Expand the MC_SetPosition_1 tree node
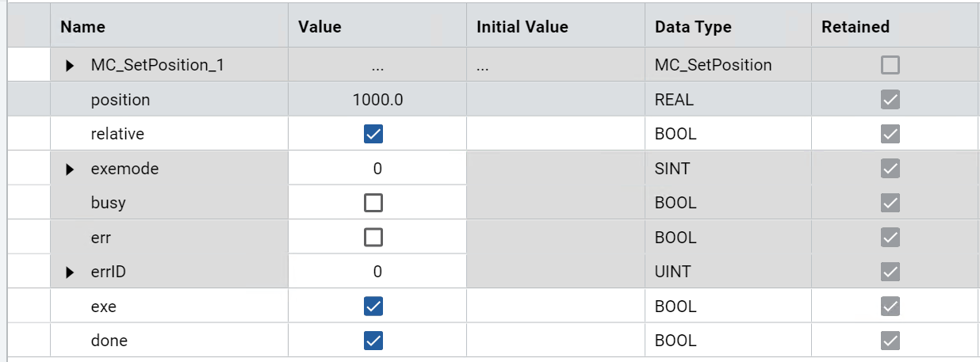 tap(70, 66)
